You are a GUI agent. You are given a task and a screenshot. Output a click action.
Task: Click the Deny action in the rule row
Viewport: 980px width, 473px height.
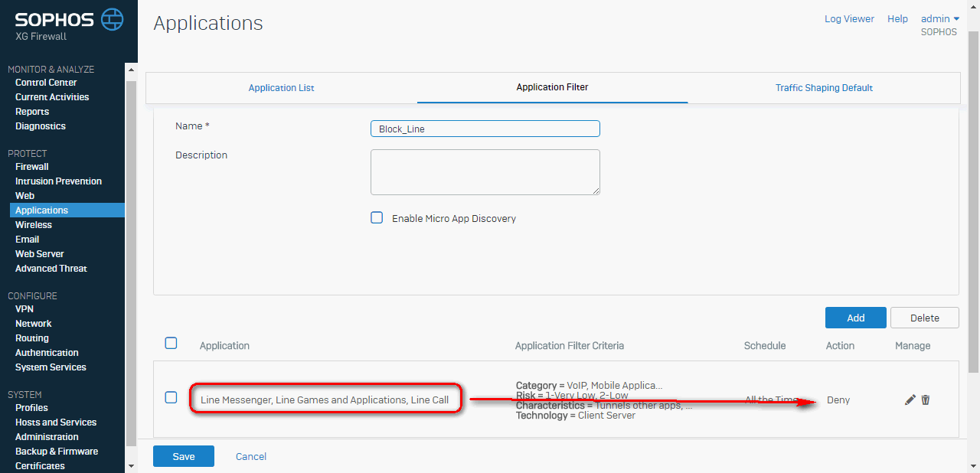[838, 400]
